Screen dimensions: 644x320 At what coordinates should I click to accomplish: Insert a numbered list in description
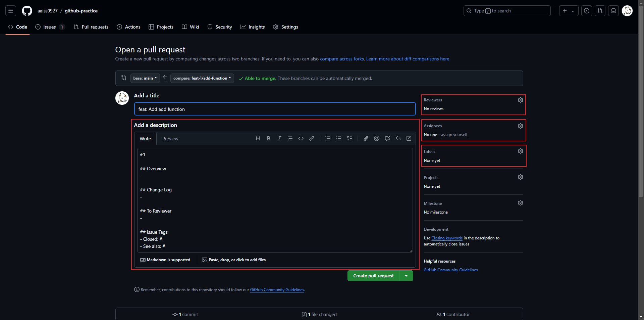point(328,138)
